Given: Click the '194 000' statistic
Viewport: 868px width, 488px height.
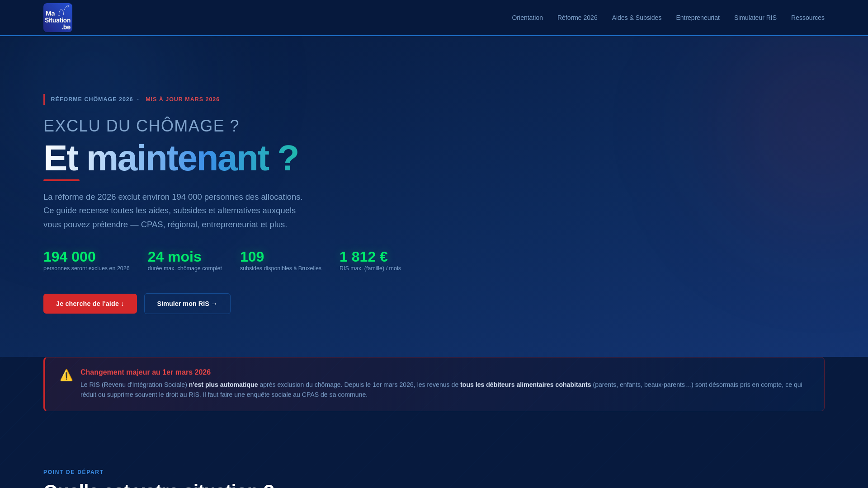Looking at the screenshot, I should [x=70, y=257].
